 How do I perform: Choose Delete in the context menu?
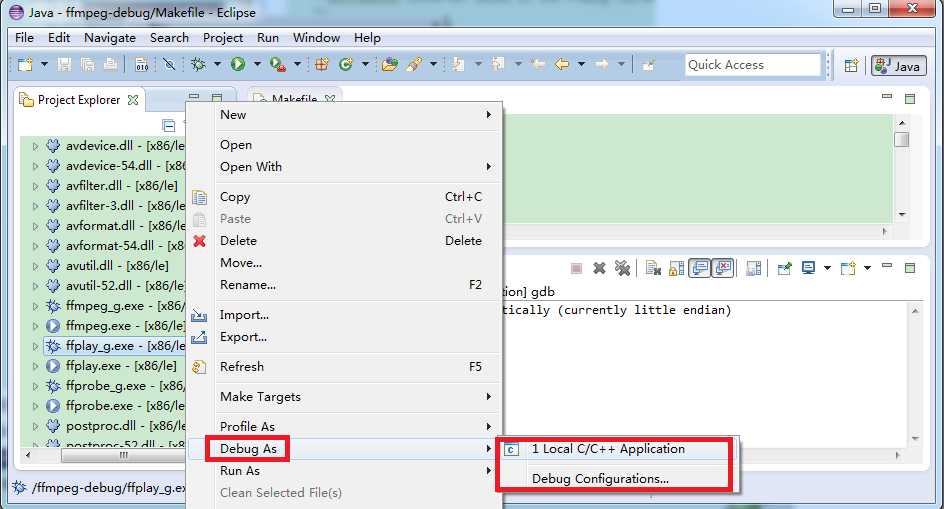coord(344,241)
